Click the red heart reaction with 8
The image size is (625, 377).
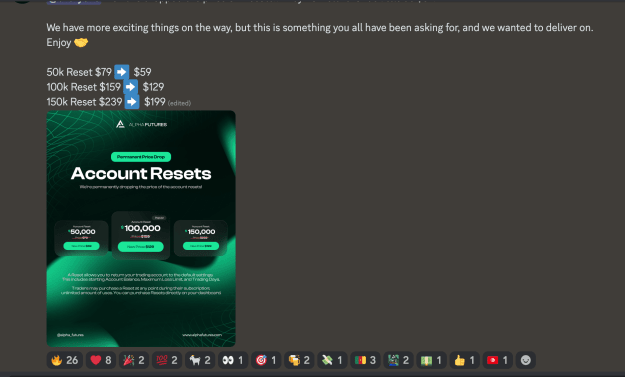(x=101, y=360)
